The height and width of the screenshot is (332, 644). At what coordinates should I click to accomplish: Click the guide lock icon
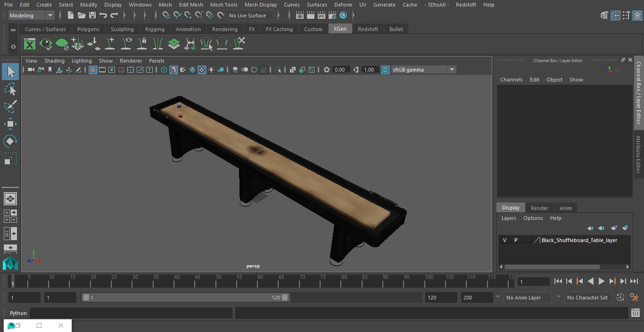142,44
